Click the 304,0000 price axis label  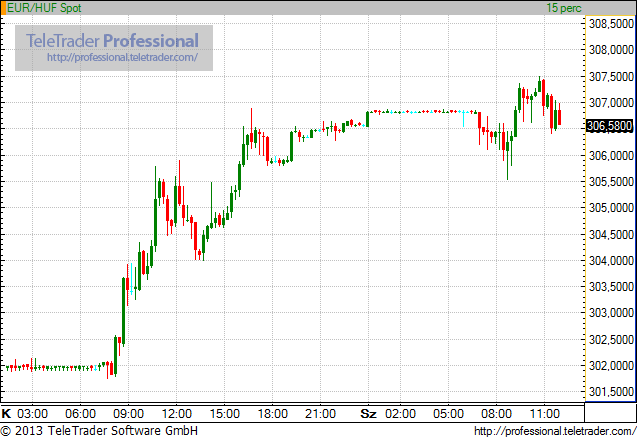(x=611, y=260)
